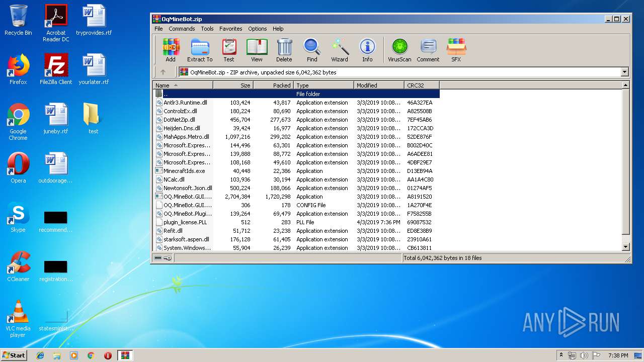Select Antlr3.Runtime.dll file
The image size is (644, 362).
click(x=297, y=103)
